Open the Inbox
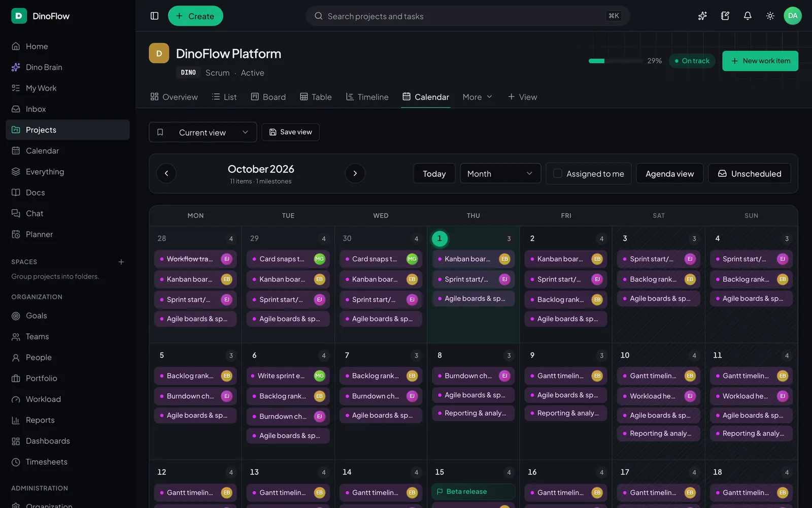The image size is (812, 508). [67, 109]
